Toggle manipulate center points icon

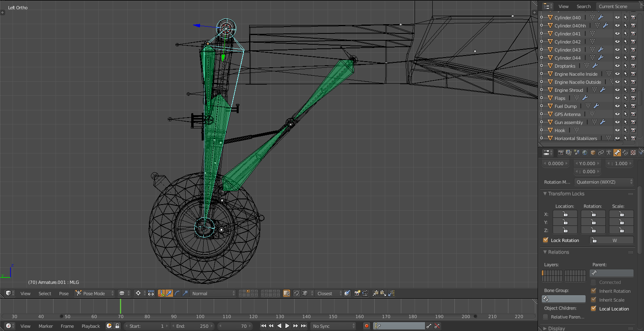coord(151,293)
